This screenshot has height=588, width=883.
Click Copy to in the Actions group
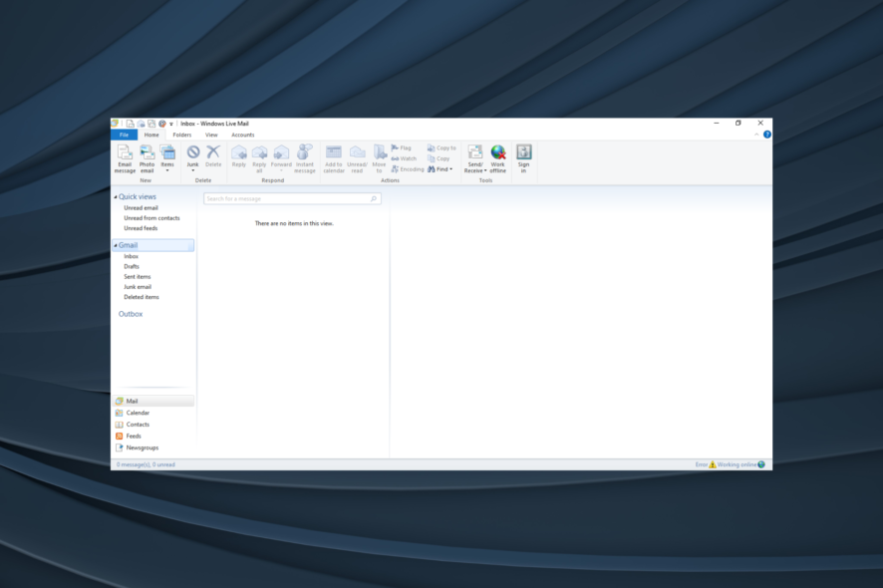441,147
